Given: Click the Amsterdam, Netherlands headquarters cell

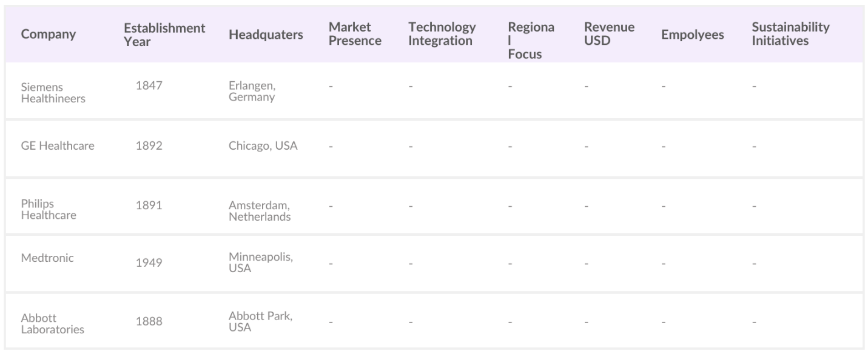Looking at the screenshot, I should (260, 211).
